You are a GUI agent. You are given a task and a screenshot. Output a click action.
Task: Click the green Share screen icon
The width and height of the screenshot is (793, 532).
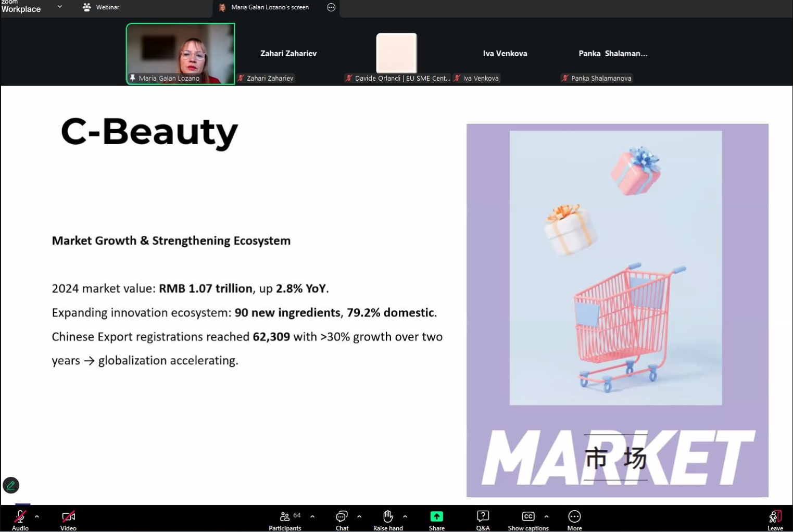click(x=436, y=516)
